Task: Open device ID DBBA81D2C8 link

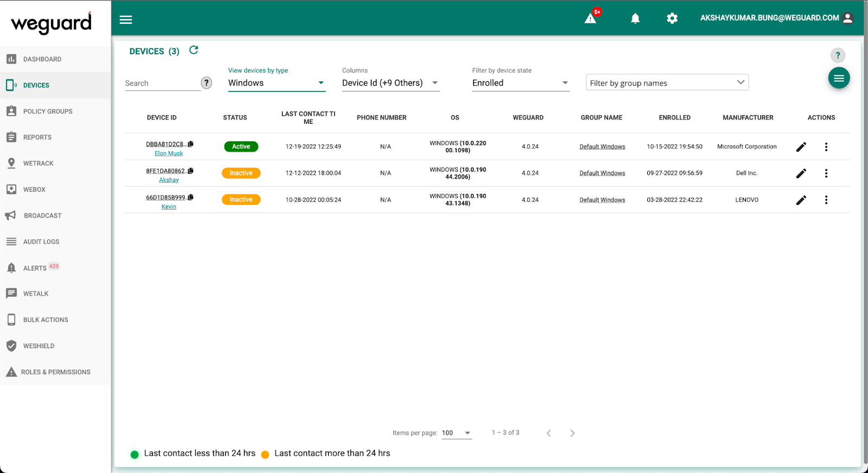Action: (166, 144)
